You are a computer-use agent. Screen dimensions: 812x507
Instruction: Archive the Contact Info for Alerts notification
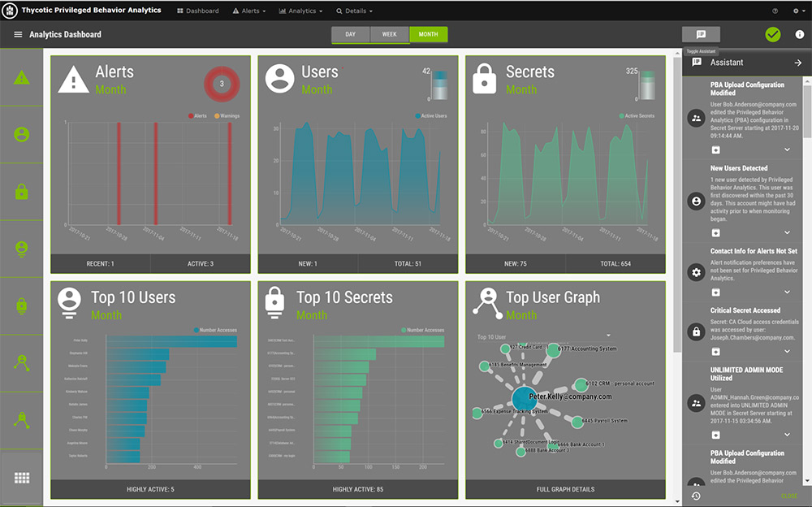(715, 292)
